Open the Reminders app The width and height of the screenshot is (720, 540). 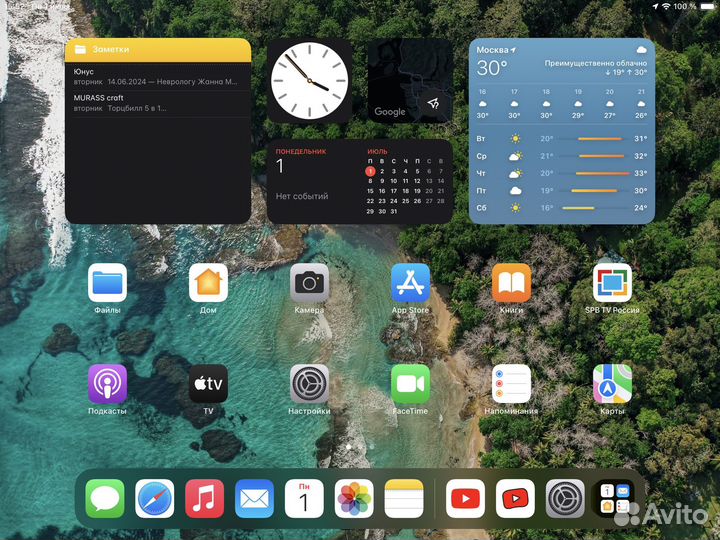click(x=511, y=384)
